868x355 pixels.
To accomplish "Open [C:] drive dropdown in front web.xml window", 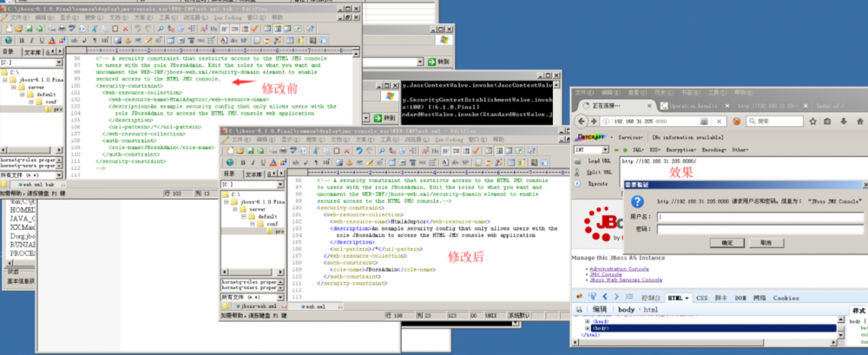I will 280,184.
